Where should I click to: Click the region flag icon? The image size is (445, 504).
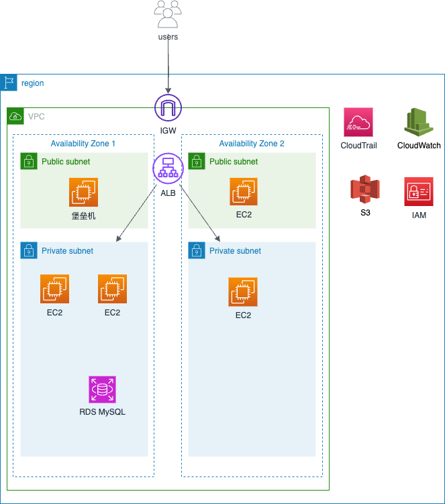tap(9, 83)
